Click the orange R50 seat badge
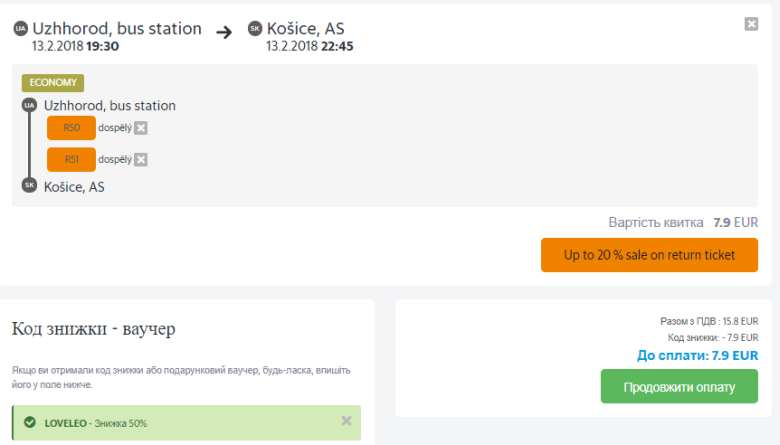Viewport: 780px width, 445px height. (71, 128)
